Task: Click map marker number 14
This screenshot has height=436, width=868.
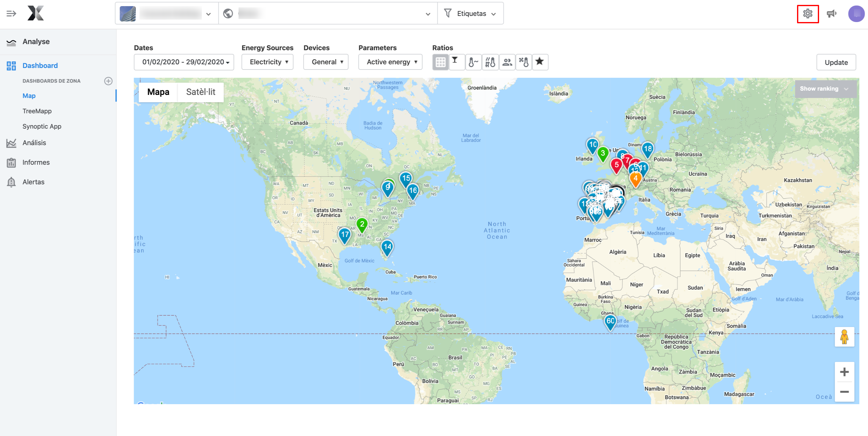Action: (388, 248)
